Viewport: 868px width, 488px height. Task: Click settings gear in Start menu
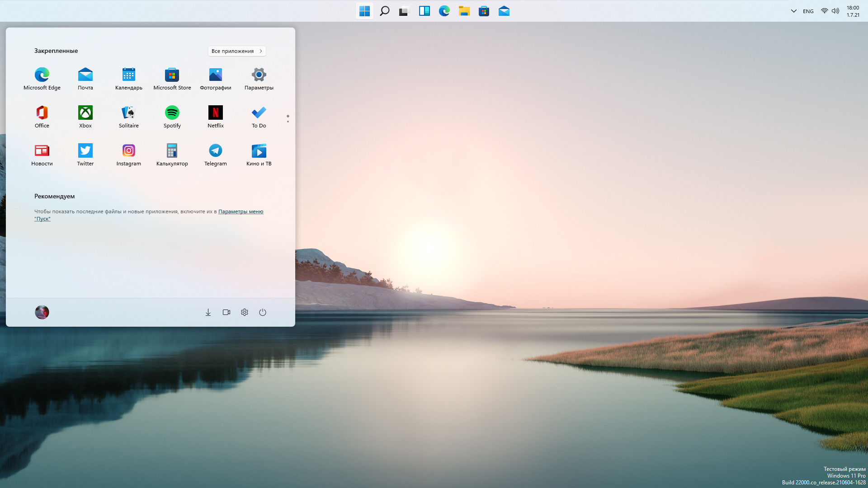(245, 312)
